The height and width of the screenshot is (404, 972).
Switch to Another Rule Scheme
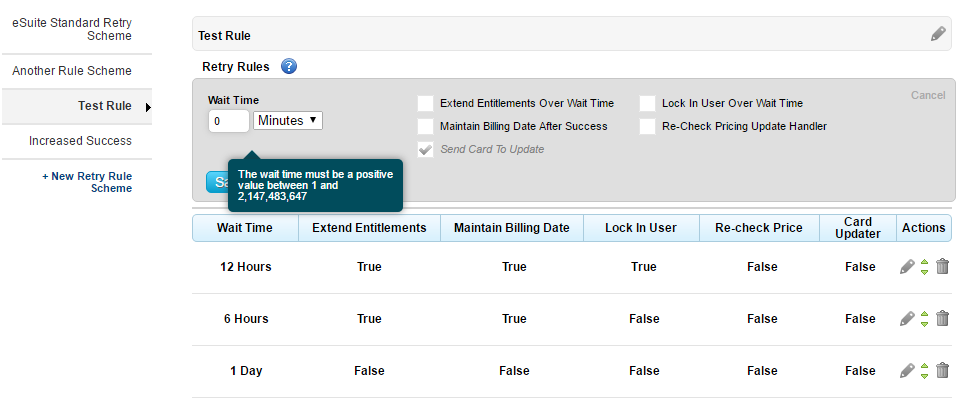click(72, 71)
